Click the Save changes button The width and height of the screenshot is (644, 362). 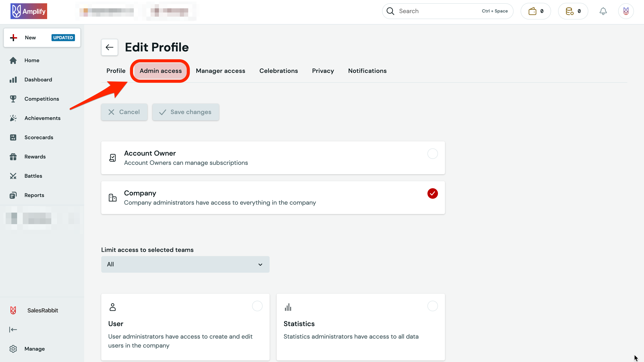pyautogui.click(x=185, y=112)
